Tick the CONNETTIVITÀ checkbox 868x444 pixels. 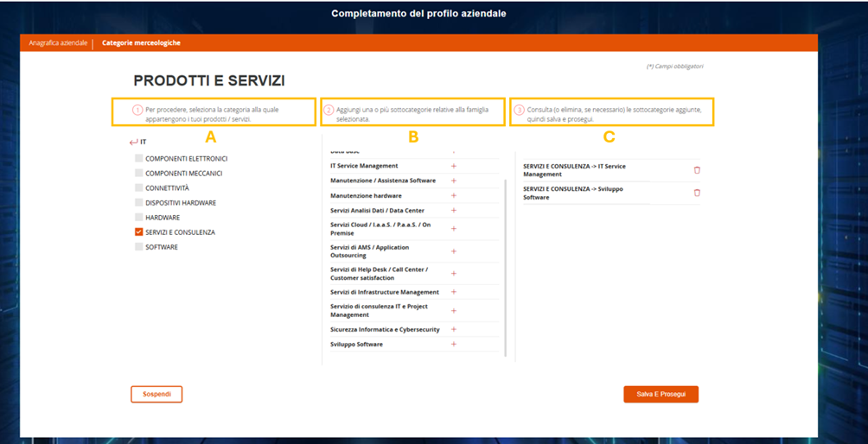tap(139, 188)
